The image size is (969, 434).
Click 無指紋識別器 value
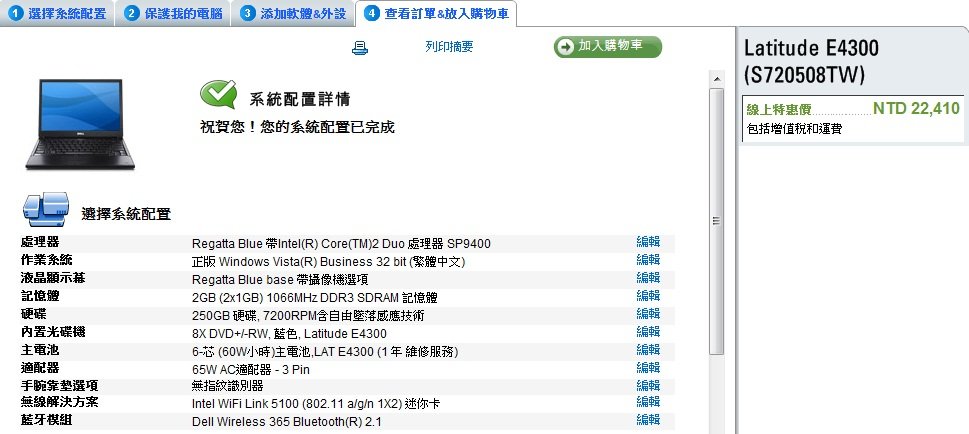click(x=228, y=386)
